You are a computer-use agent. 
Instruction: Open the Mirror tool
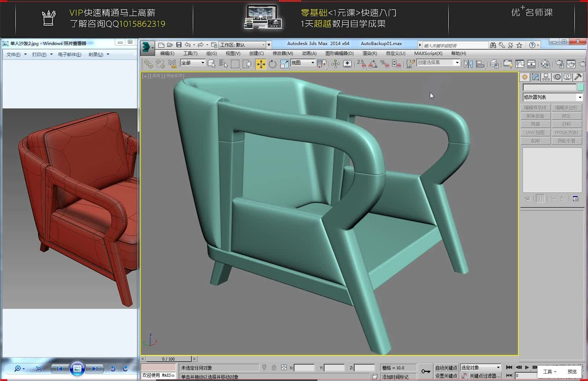pyautogui.click(x=468, y=64)
